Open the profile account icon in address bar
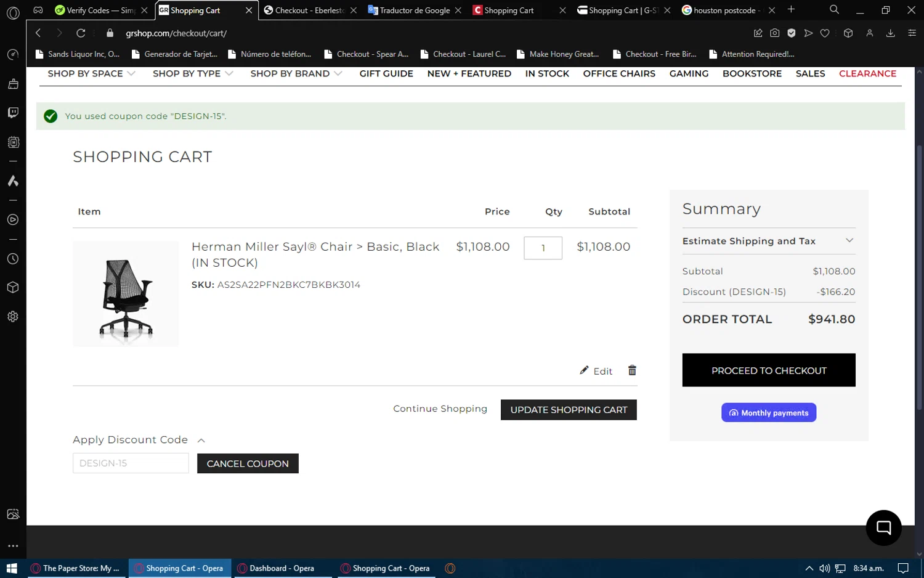Screen dimensions: 924x578 (x=870, y=33)
